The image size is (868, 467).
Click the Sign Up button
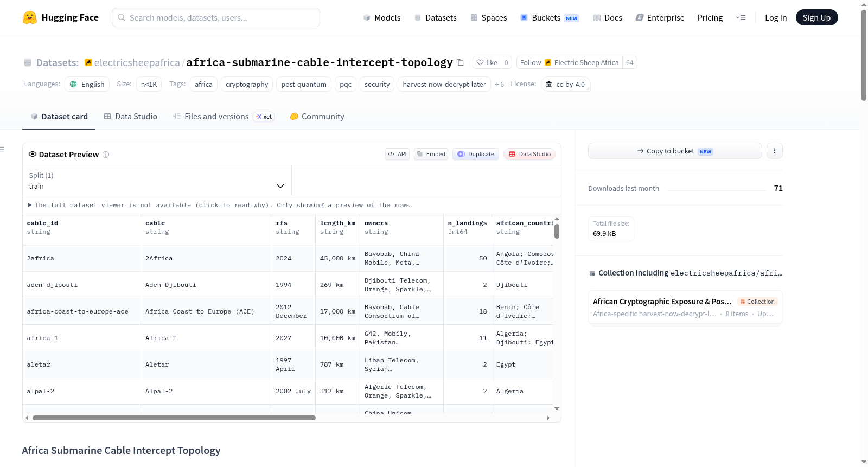pos(817,17)
